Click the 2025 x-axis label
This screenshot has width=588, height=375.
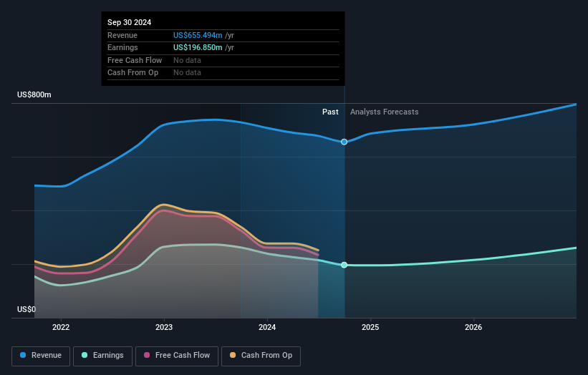[370, 327]
